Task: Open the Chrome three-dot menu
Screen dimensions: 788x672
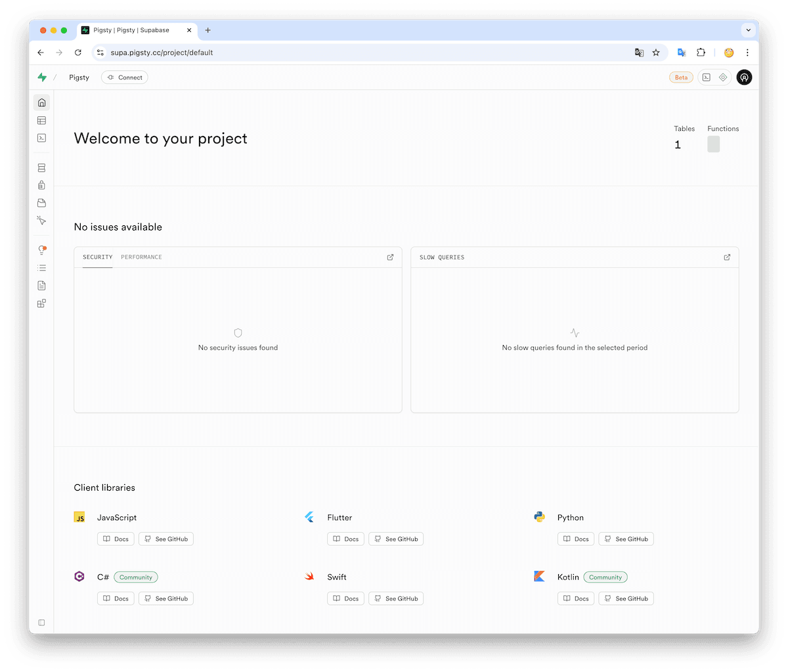Action: 747,53
